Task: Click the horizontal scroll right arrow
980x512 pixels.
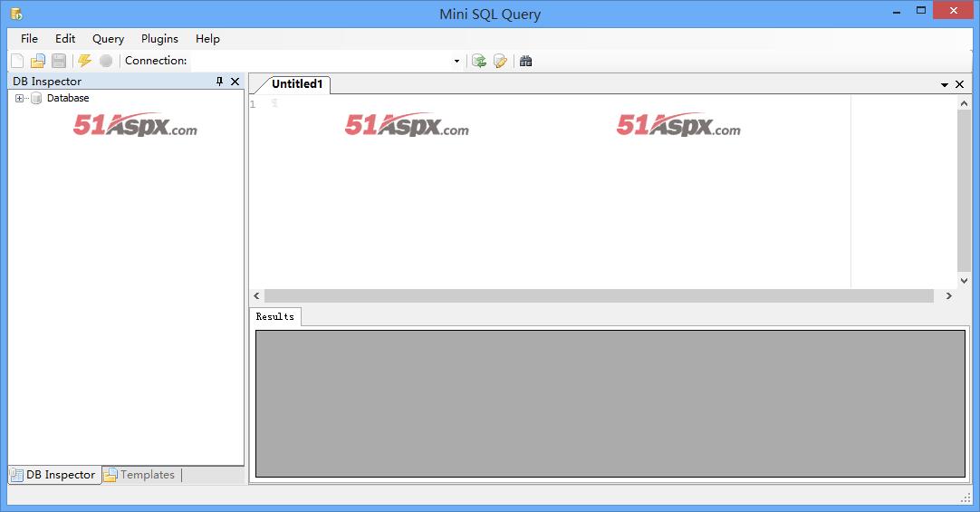Action: [x=948, y=295]
